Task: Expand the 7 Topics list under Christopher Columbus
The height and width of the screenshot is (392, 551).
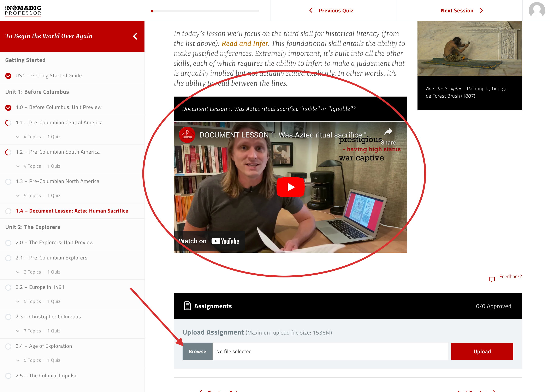Action: pyautogui.click(x=18, y=331)
